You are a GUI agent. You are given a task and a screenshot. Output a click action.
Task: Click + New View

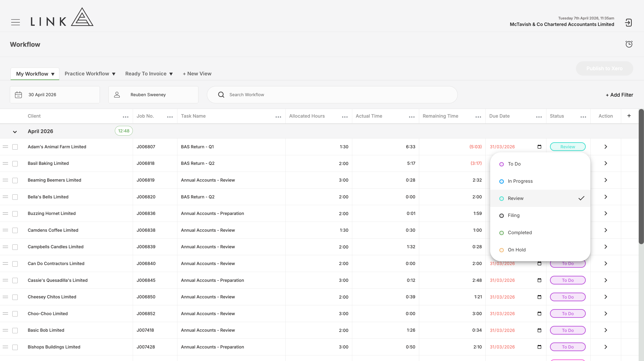[197, 74]
